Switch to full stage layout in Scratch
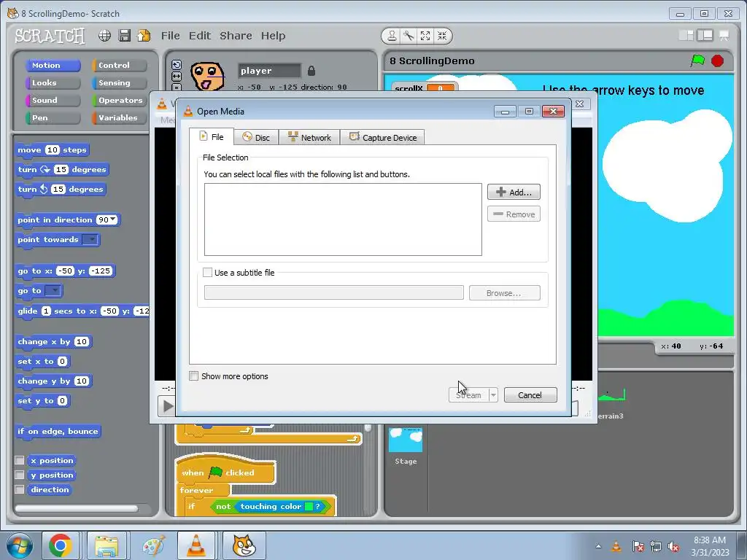 coord(705,35)
